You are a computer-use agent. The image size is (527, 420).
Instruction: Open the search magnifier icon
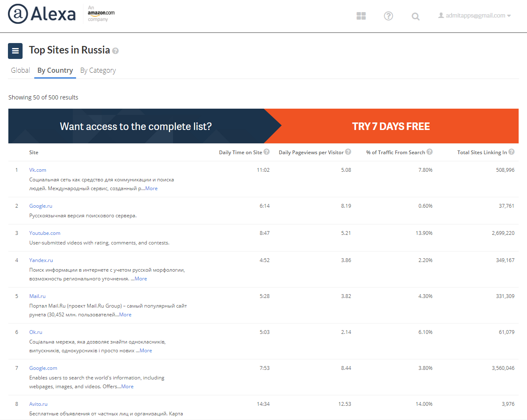tap(415, 16)
